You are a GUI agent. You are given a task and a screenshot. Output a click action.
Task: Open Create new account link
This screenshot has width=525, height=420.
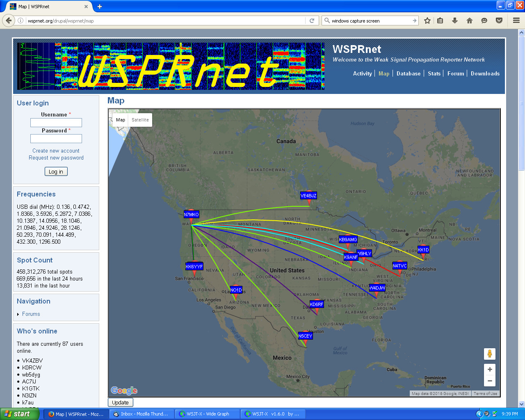[56, 151]
